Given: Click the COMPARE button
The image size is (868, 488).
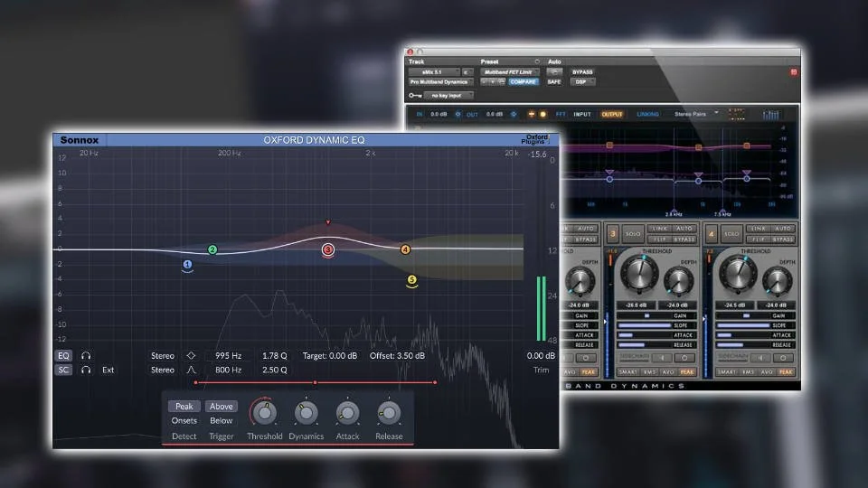Looking at the screenshot, I should (524, 82).
